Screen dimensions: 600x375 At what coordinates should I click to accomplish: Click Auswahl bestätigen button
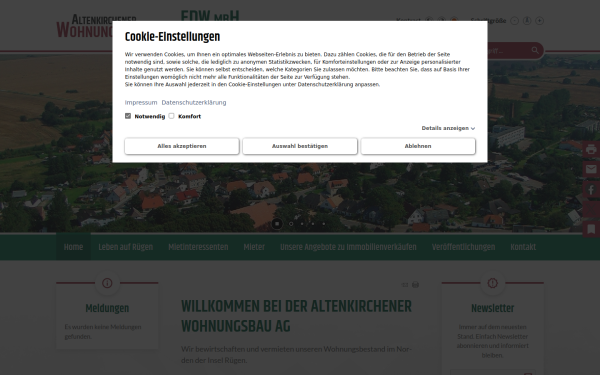pos(300,146)
